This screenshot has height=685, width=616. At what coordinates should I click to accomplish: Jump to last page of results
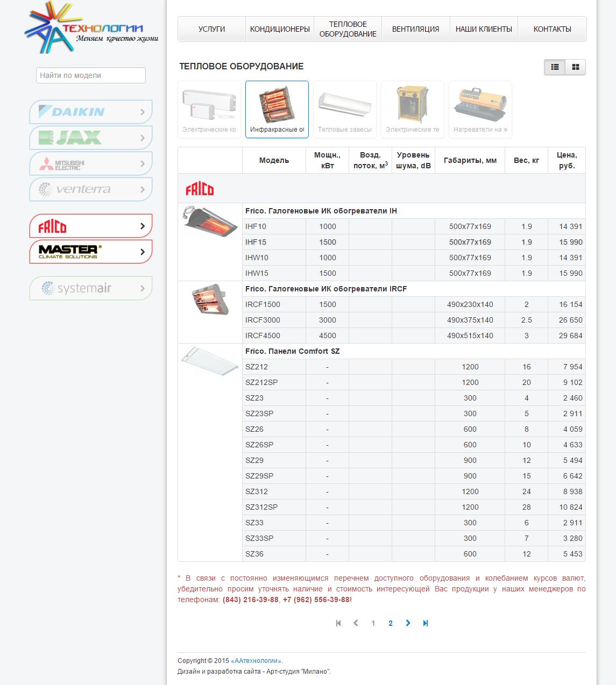pyautogui.click(x=425, y=623)
